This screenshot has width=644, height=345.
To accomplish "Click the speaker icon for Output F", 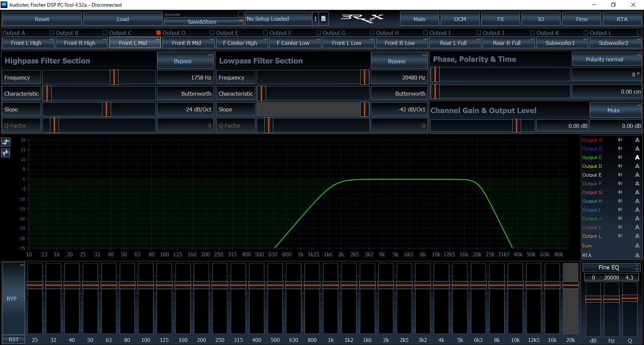I will [x=620, y=184].
